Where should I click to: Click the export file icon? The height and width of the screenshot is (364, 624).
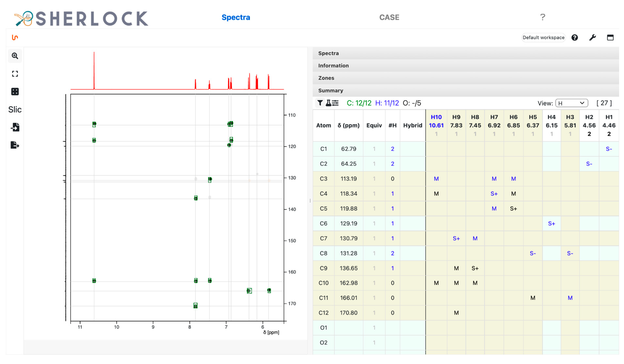click(x=15, y=145)
